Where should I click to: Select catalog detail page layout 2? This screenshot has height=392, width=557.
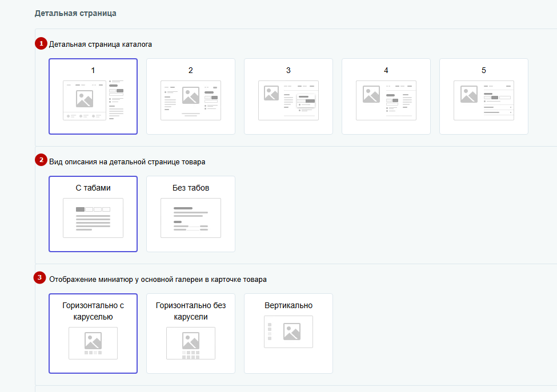tap(191, 96)
